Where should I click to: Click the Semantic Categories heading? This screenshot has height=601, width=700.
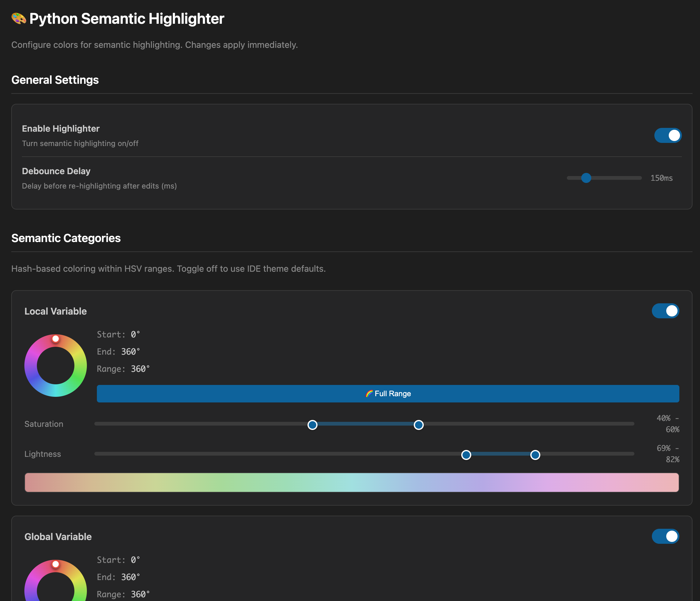tap(66, 238)
